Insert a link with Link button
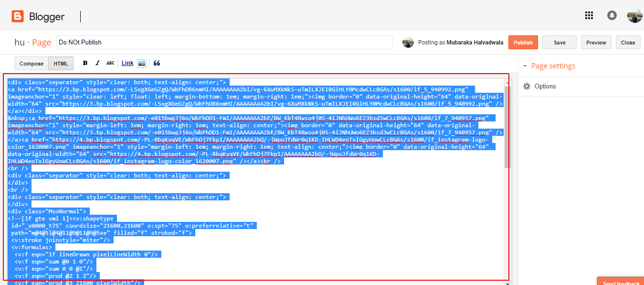 127,63
